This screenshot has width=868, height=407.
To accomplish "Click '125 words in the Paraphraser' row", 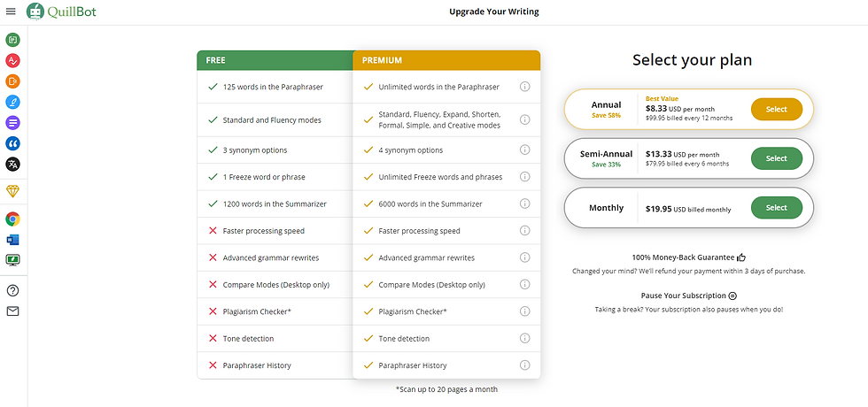I will [275, 87].
